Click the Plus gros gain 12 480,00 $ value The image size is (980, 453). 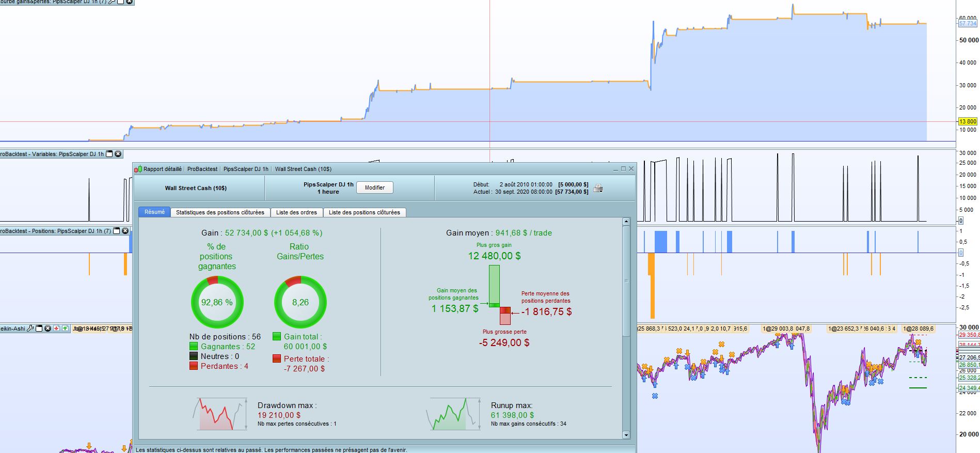pyautogui.click(x=494, y=256)
